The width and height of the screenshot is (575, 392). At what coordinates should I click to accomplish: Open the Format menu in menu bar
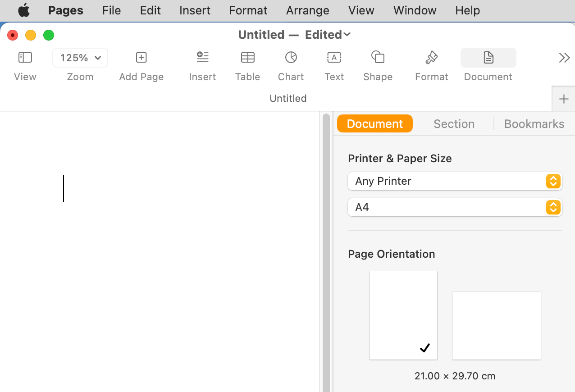[248, 10]
